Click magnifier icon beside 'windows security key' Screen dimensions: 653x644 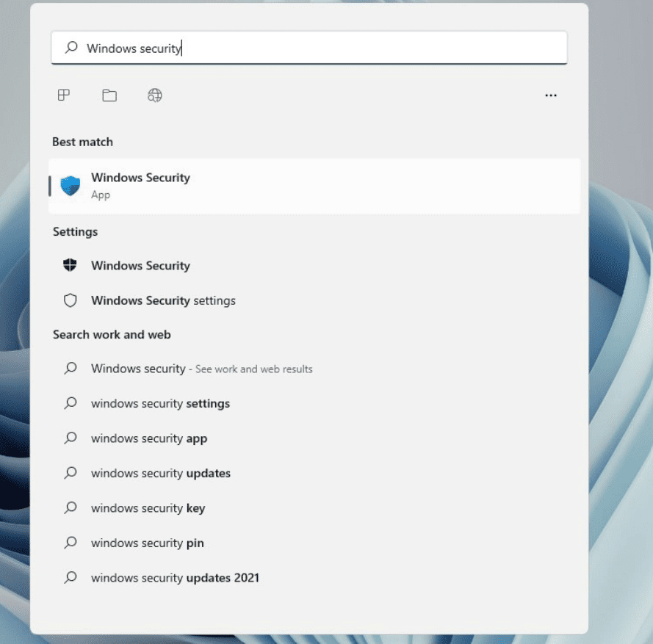[x=71, y=507]
